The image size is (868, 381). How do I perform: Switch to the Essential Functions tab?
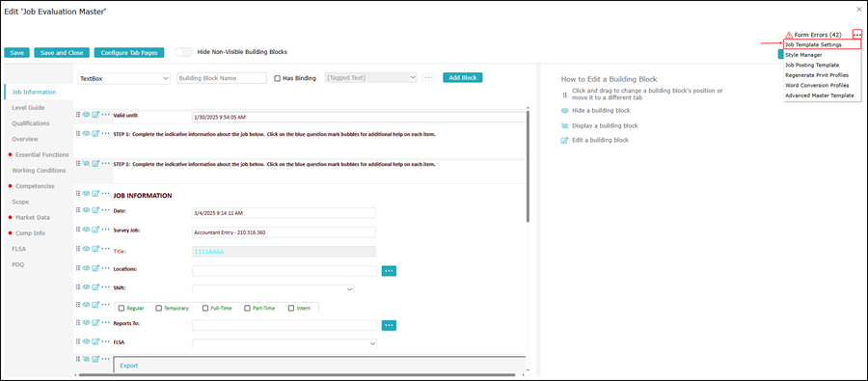tap(42, 154)
